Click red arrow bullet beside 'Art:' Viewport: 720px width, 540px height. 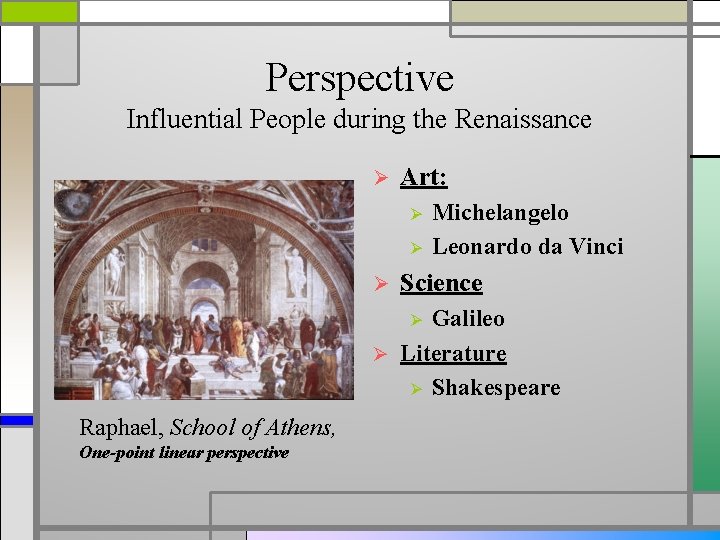(x=381, y=178)
